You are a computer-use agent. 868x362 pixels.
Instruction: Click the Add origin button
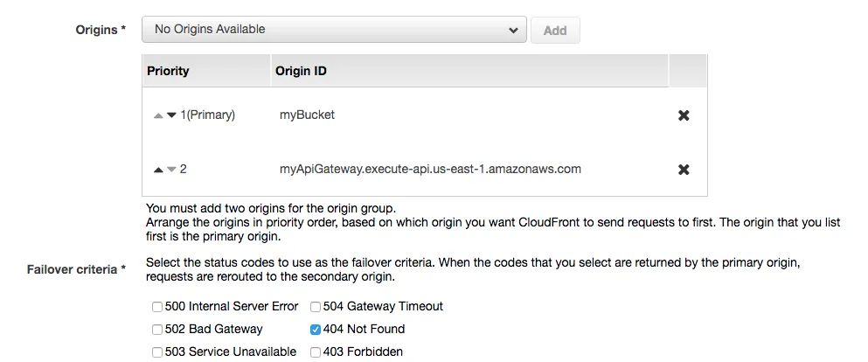[x=555, y=31]
